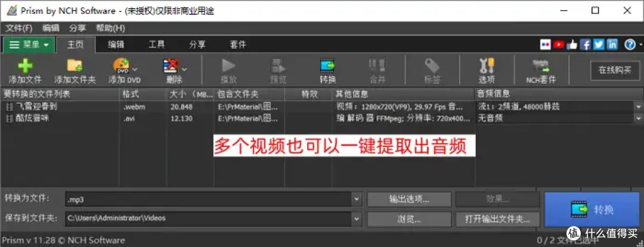Switch to the 主页 tab

click(76, 45)
